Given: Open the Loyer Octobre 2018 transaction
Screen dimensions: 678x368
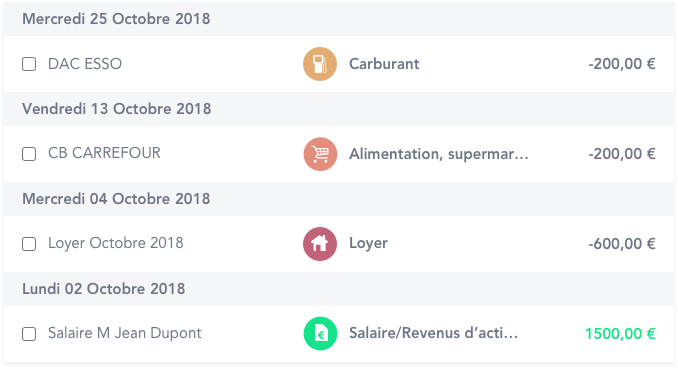Looking at the screenshot, I should click(115, 243).
